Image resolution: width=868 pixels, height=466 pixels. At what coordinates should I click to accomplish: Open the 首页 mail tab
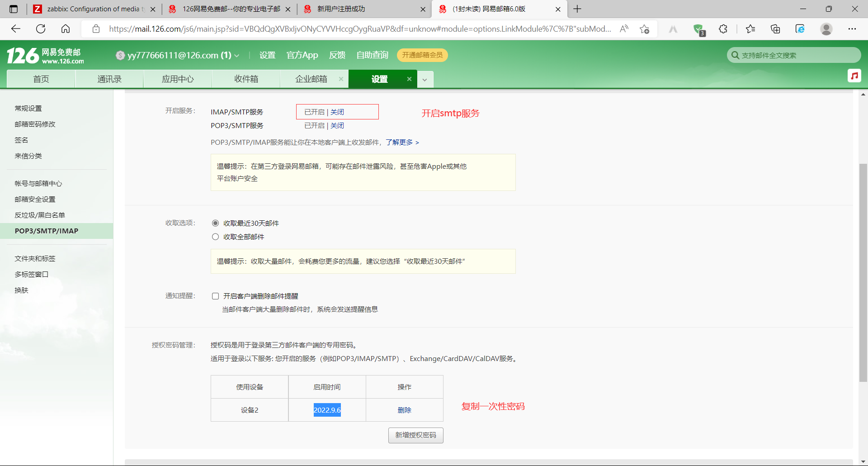(x=41, y=79)
